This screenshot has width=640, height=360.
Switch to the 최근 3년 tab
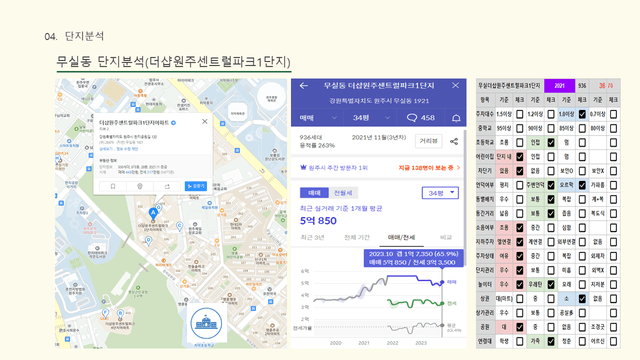pos(312,237)
